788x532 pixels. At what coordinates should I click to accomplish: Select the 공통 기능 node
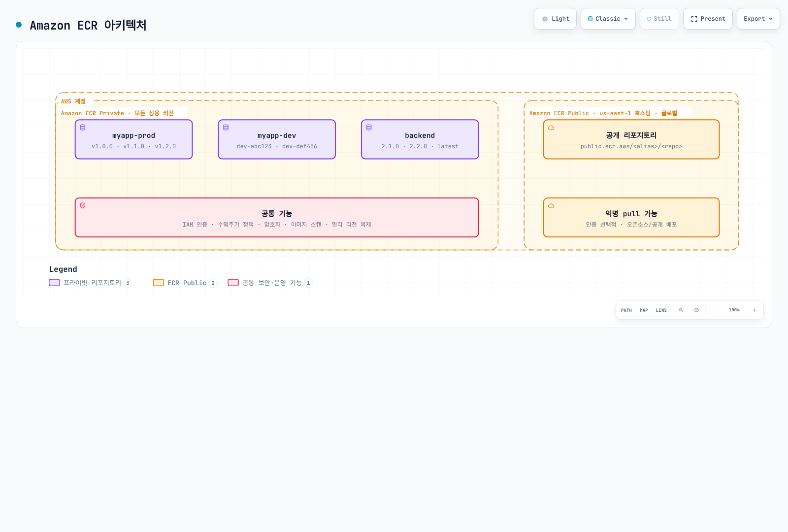(x=277, y=217)
